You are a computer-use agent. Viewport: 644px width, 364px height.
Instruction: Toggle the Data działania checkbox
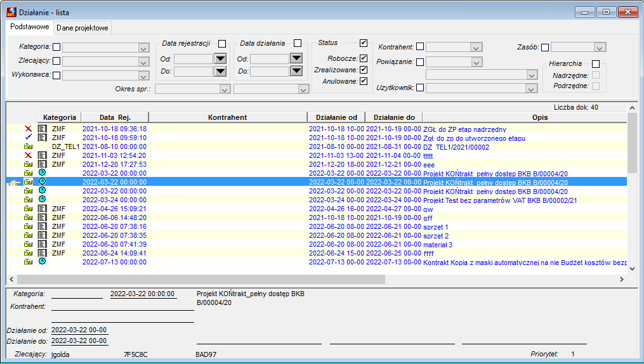coord(298,42)
